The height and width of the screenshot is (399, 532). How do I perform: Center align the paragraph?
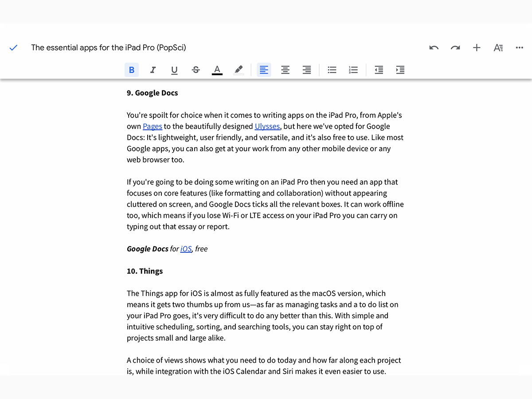coord(285,70)
